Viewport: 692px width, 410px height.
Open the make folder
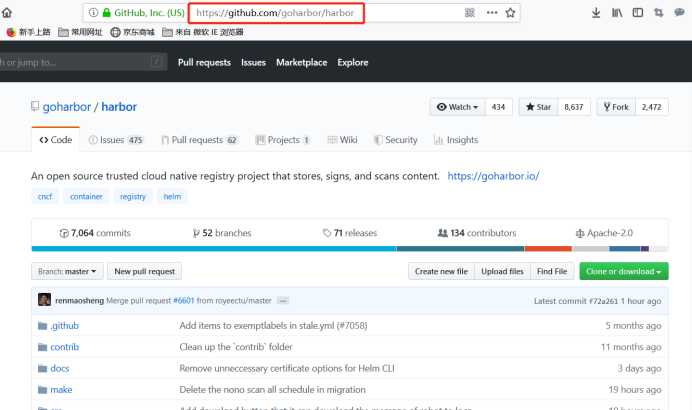(x=61, y=390)
